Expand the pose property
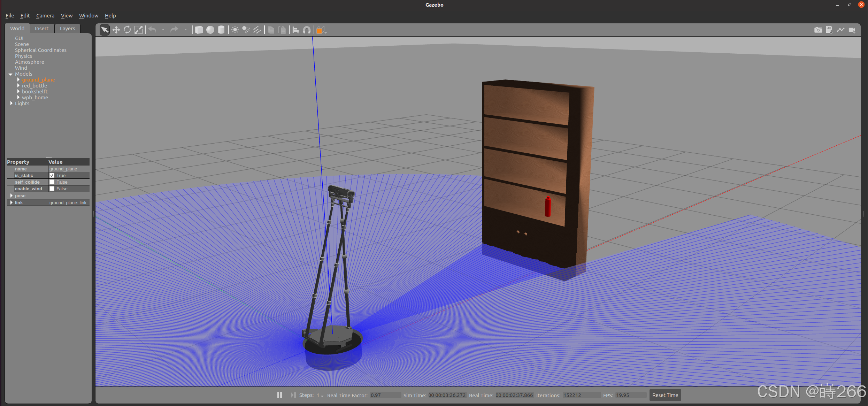The width and height of the screenshot is (868, 406). (x=11, y=196)
